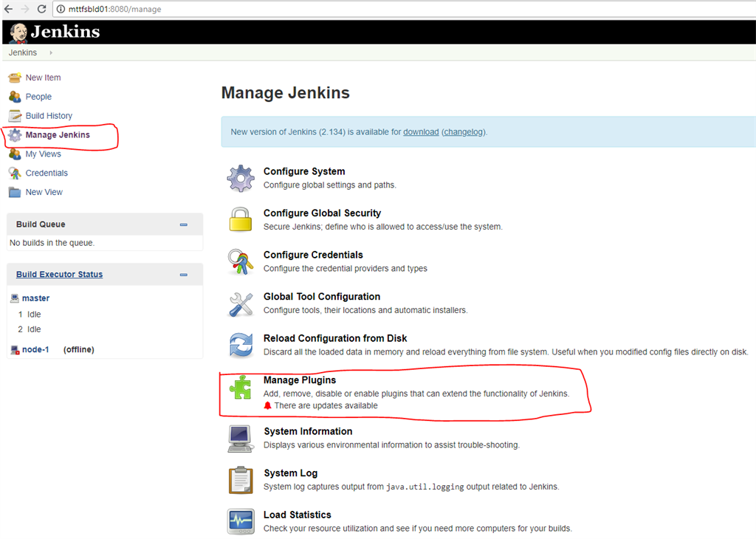
Task: Open Build Executor Status link
Action: click(x=59, y=275)
